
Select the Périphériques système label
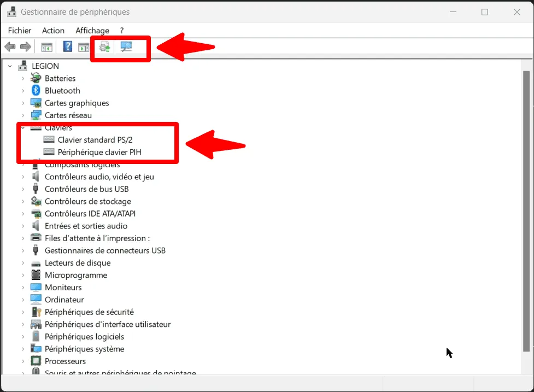pos(85,349)
